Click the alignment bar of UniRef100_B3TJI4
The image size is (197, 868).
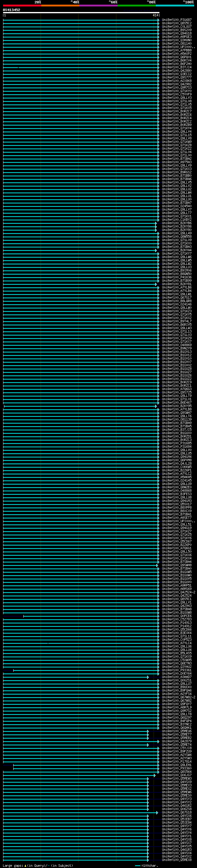[x=81, y=67]
